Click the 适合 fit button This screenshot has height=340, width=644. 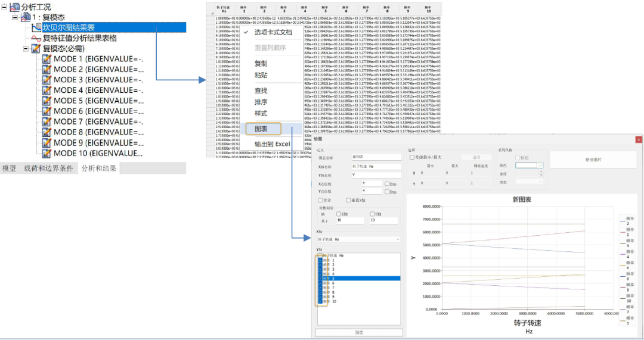(476, 157)
